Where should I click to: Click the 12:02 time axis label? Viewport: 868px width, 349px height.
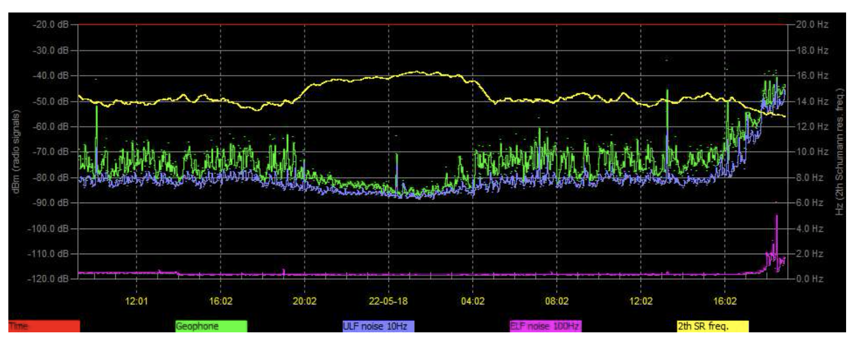(641, 301)
